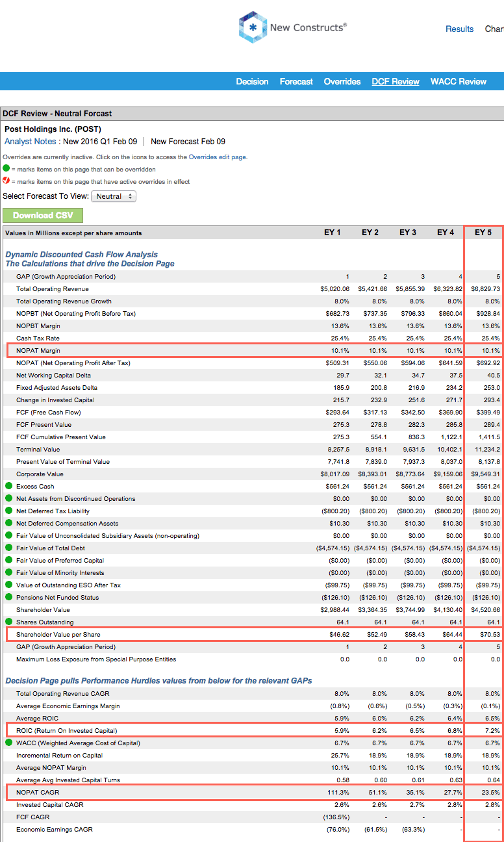This screenshot has height=842, width=504.
Task: Click the EY 1 column header
Action: (x=333, y=233)
